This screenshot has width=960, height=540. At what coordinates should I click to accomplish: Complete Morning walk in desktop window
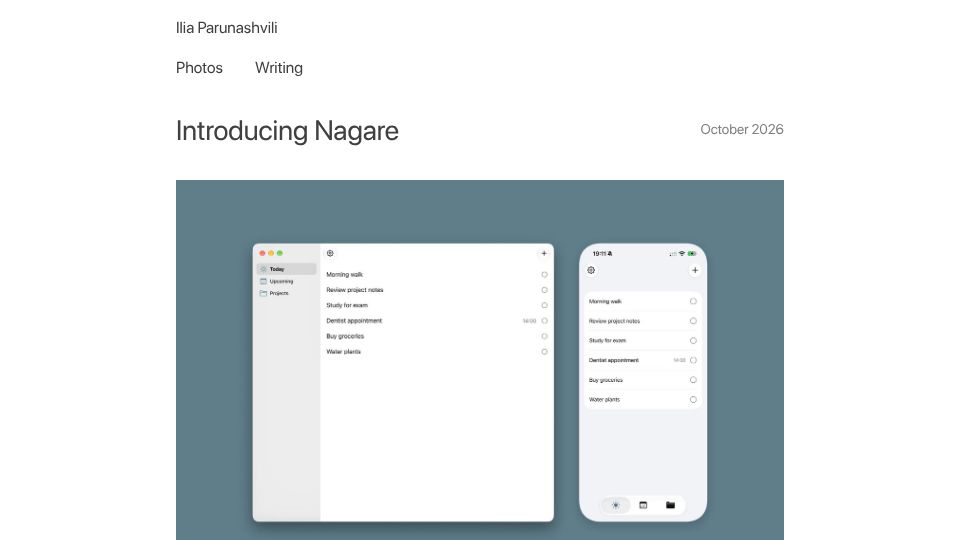coord(544,275)
